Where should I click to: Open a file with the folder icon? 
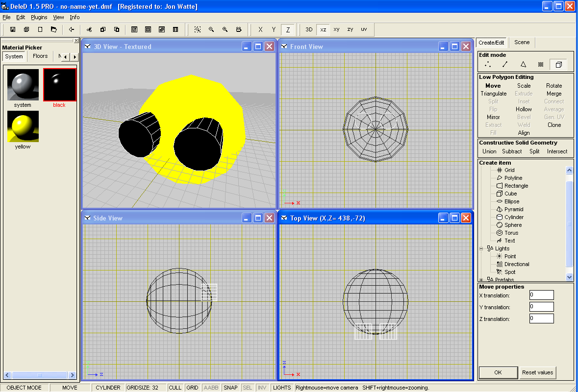pos(54,29)
